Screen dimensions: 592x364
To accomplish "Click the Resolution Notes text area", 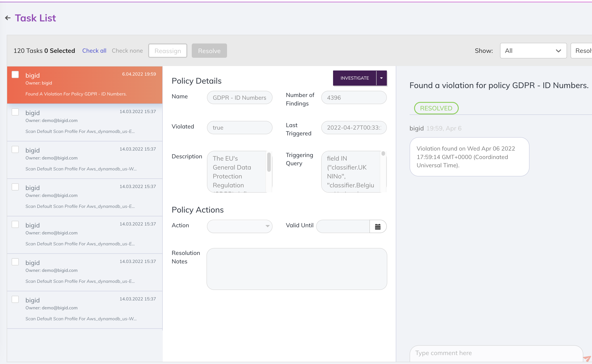I will pyautogui.click(x=297, y=269).
